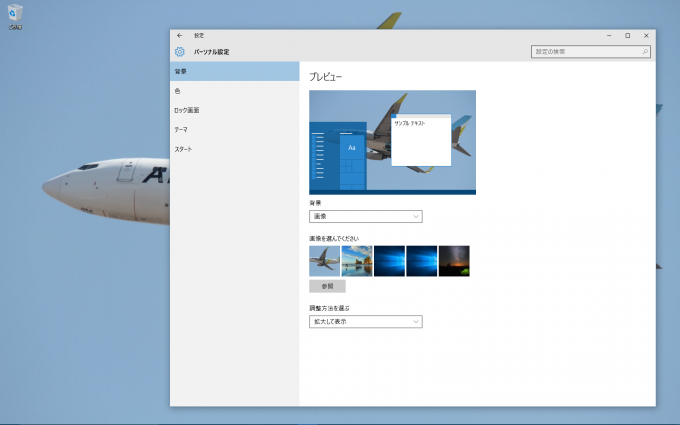
Task: Open テーマ settings
Action: (235, 130)
